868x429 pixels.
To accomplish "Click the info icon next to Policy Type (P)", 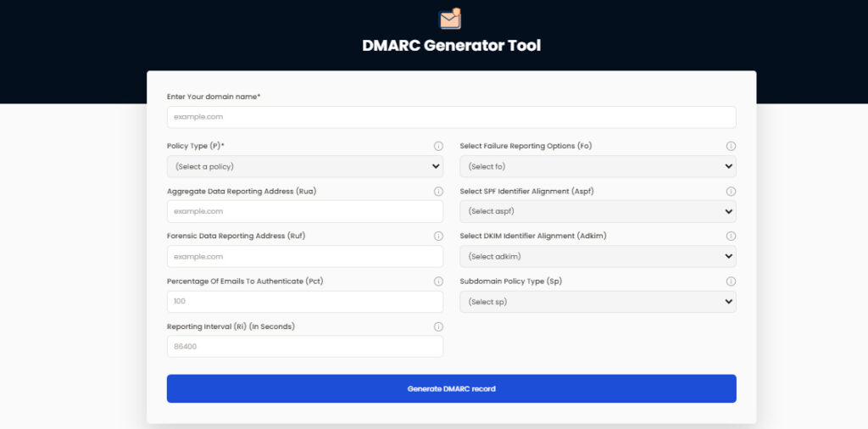I will coord(438,146).
